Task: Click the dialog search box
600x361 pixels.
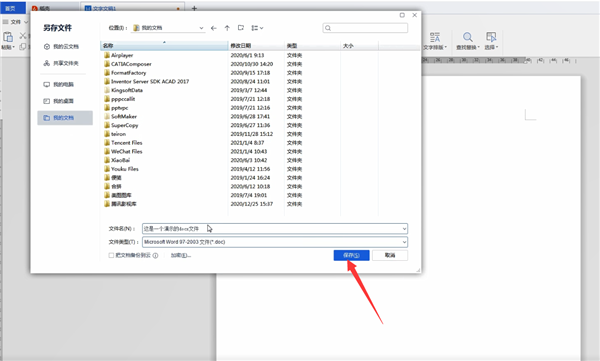Action: point(365,28)
